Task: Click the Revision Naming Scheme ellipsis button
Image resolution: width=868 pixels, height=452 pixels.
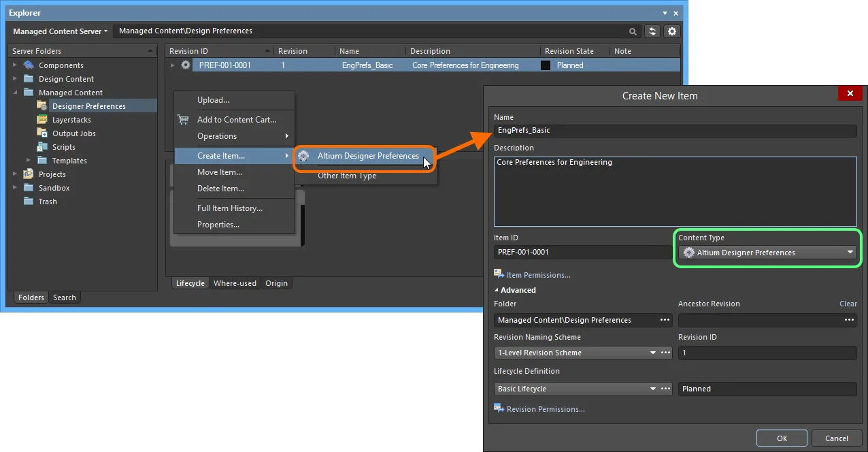Action: pyautogui.click(x=665, y=353)
